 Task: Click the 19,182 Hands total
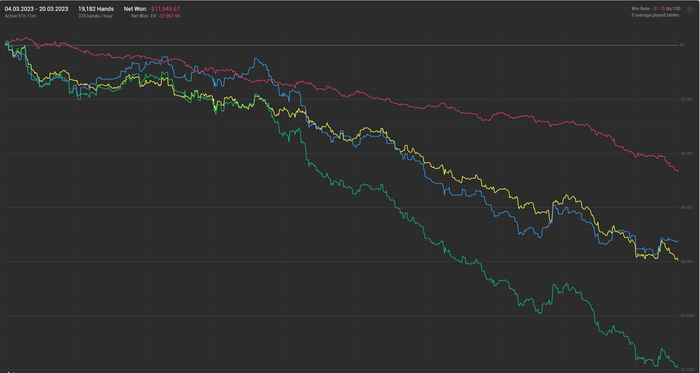tap(96, 8)
